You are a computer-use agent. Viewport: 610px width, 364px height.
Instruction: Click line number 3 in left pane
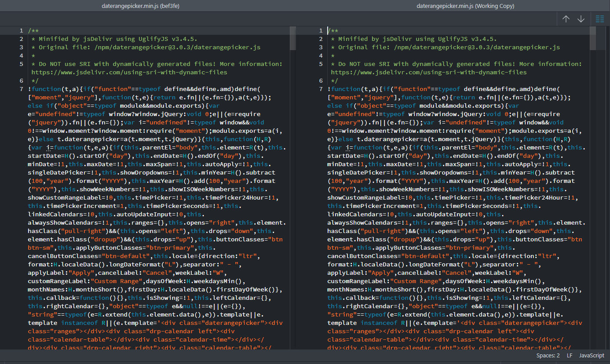[x=21, y=47]
